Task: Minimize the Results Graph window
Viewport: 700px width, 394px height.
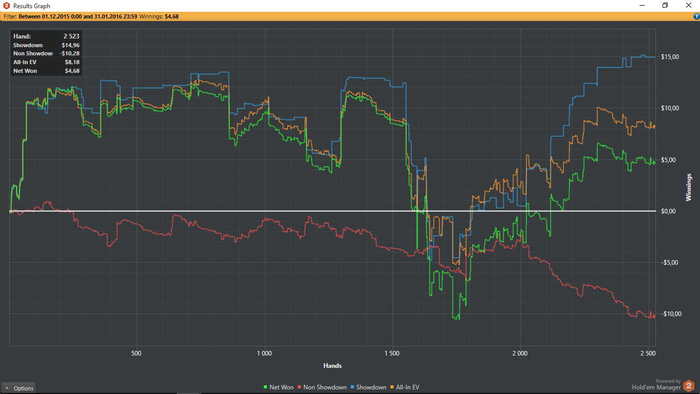Action: [x=642, y=5]
